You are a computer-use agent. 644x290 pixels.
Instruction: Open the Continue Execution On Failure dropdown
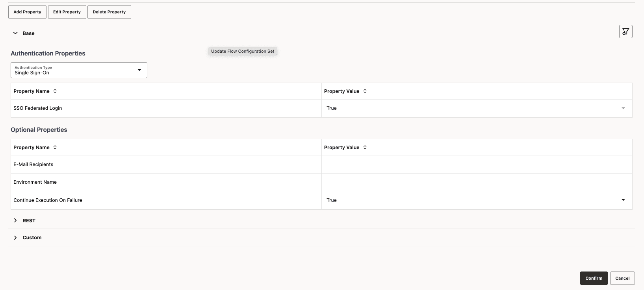623,200
